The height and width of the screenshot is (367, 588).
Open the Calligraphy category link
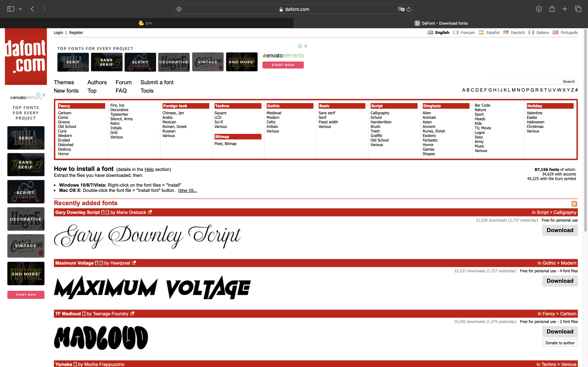(x=380, y=113)
